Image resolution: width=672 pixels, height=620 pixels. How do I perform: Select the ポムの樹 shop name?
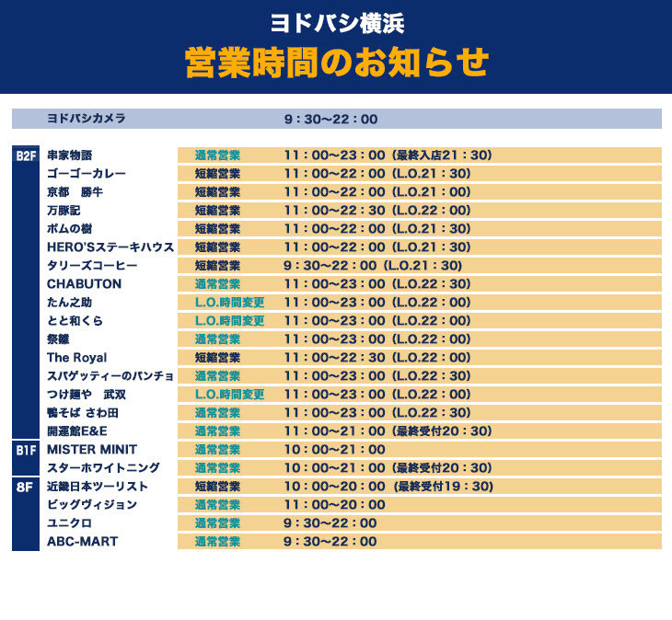tap(69, 229)
